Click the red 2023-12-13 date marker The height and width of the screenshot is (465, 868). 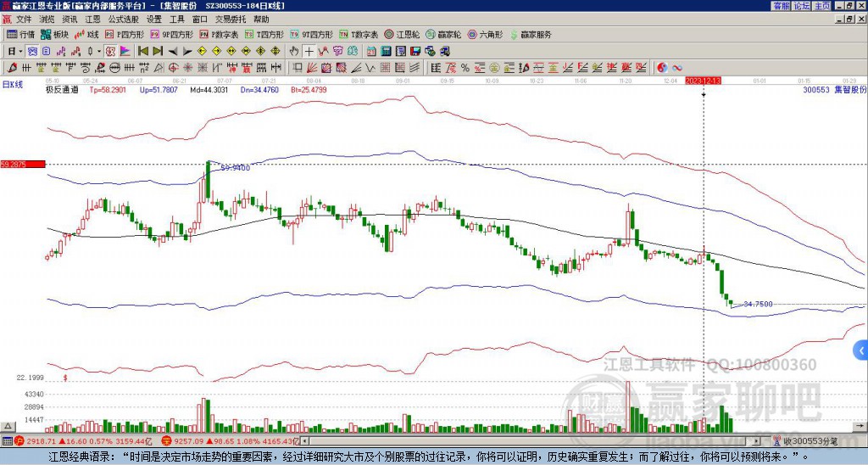703,81
